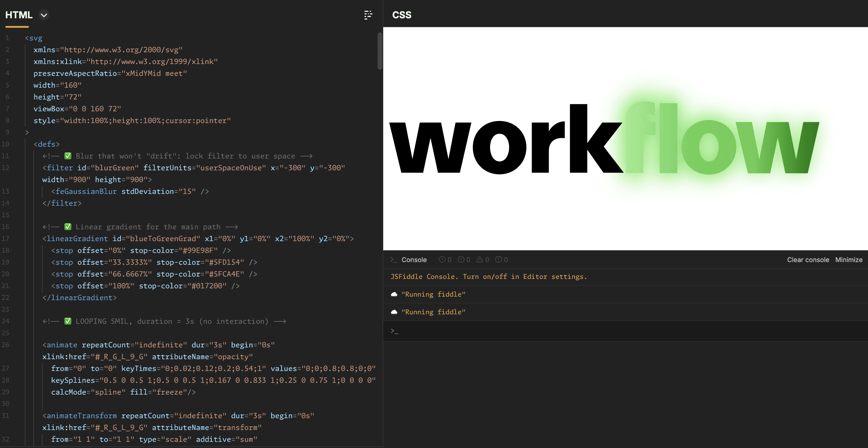Open the HTML language dropdown chevron
This screenshot has width=868, height=448.
point(44,15)
